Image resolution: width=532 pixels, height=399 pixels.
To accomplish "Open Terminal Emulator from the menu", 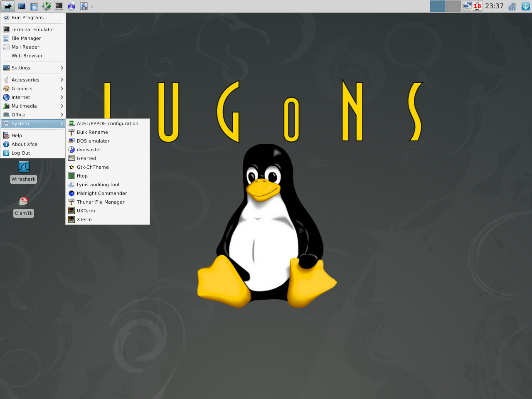I will tap(33, 30).
